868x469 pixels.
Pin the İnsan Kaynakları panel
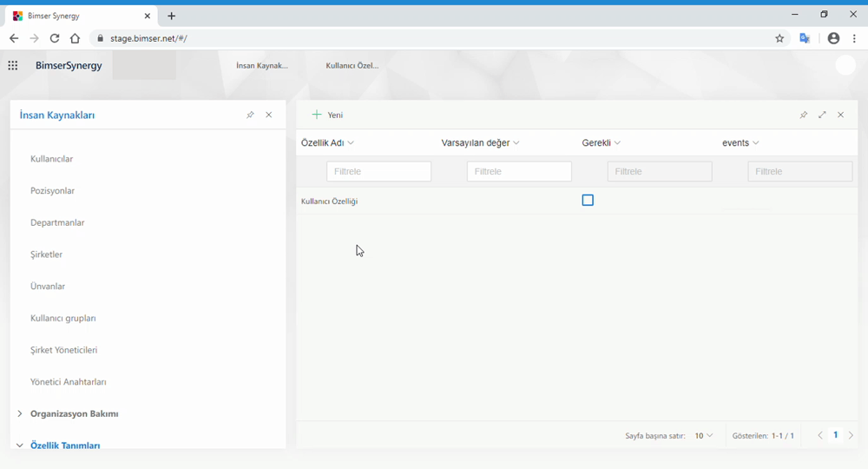pyautogui.click(x=250, y=115)
